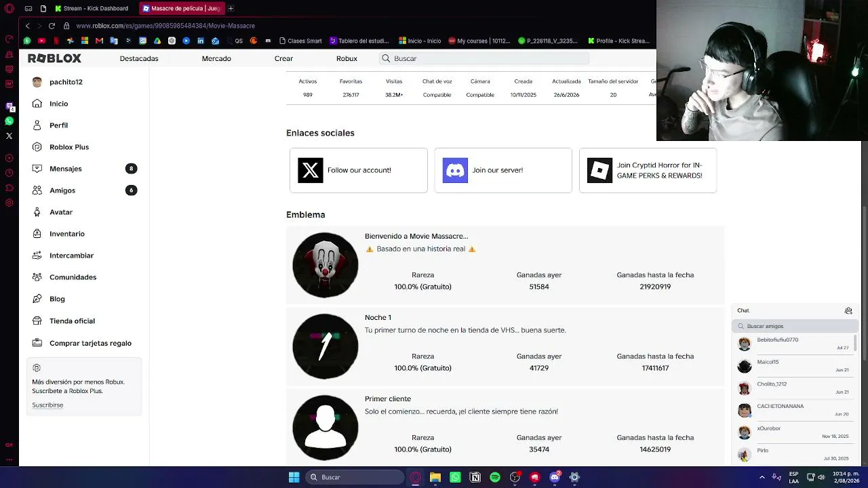Open a new browser tab with plus icon
Screen dimensions: 868x488
click(231, 9)
